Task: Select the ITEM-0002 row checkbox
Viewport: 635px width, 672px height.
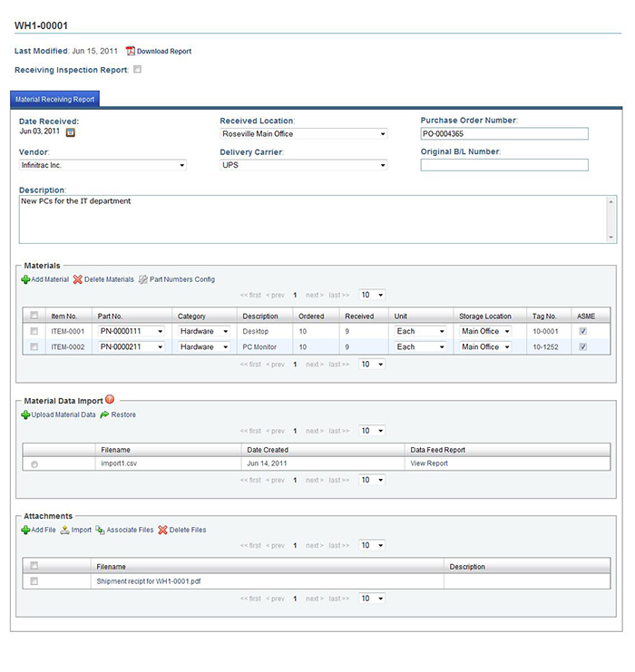Action: point(34,346)
